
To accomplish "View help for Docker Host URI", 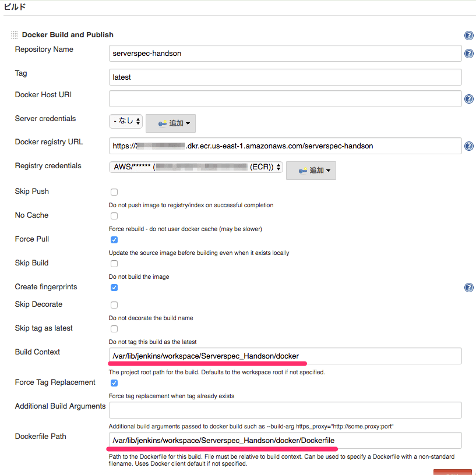I will point(469,99).
